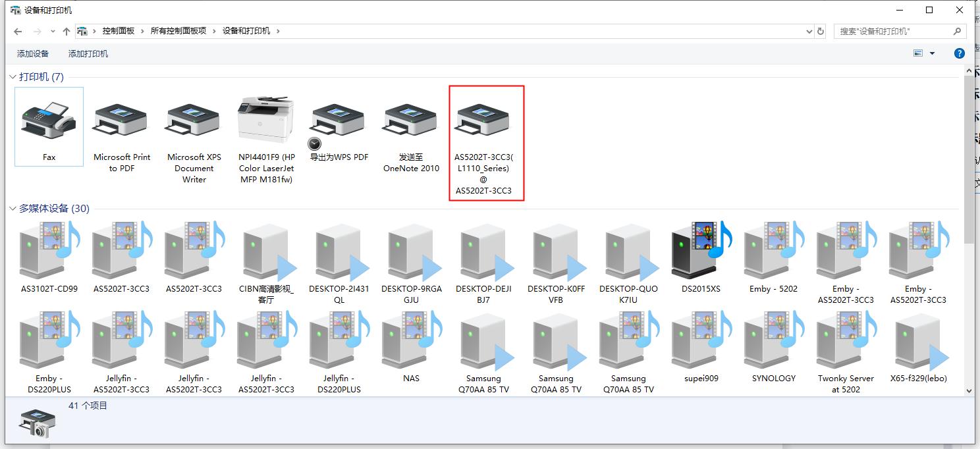980x449 pixels.
Task: Select the SYNOLOGY media device
Action: pos(773,342)
